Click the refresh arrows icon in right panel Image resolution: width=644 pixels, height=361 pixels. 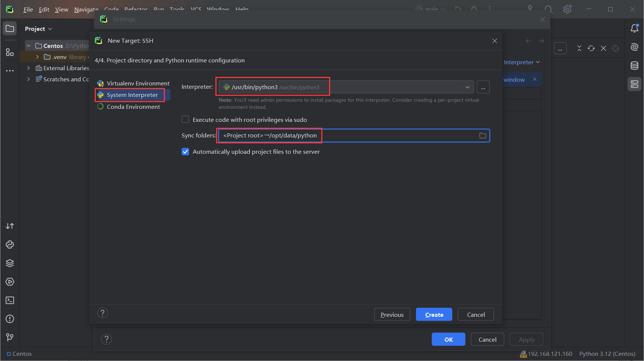pyautogui.click(x=591, y=48)
